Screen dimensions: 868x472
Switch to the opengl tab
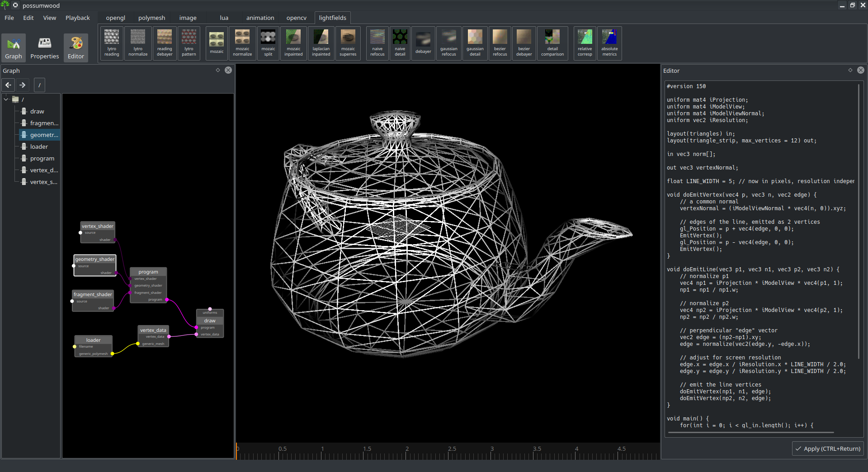[116, 18]
